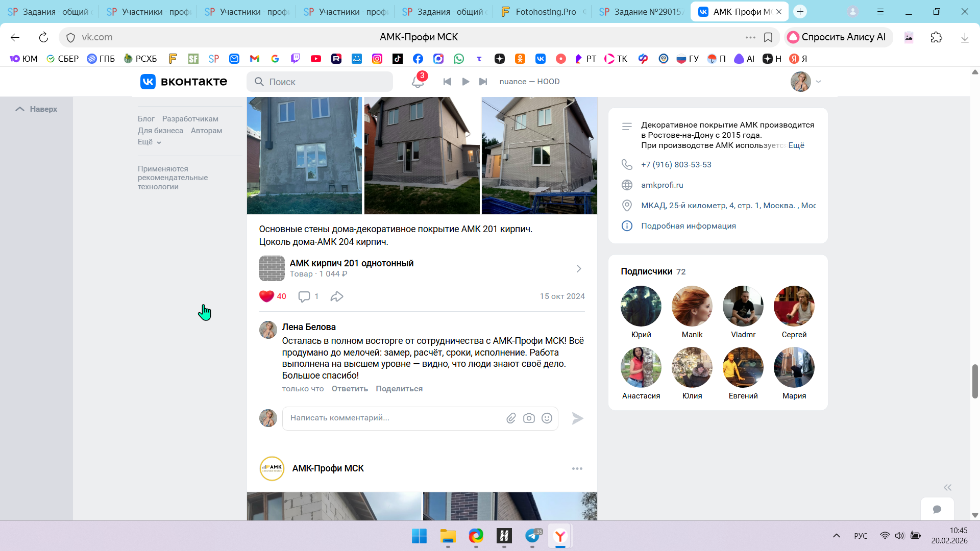The width and height of the screenshot is (980, 551).
Task: Expand the Ещё footer menu
Action: coord(149,142)
